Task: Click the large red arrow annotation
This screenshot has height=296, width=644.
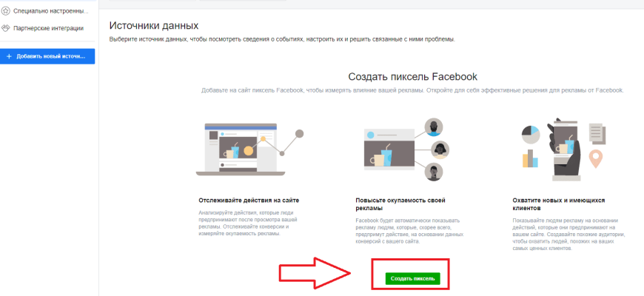Action: tap(315, 272)
